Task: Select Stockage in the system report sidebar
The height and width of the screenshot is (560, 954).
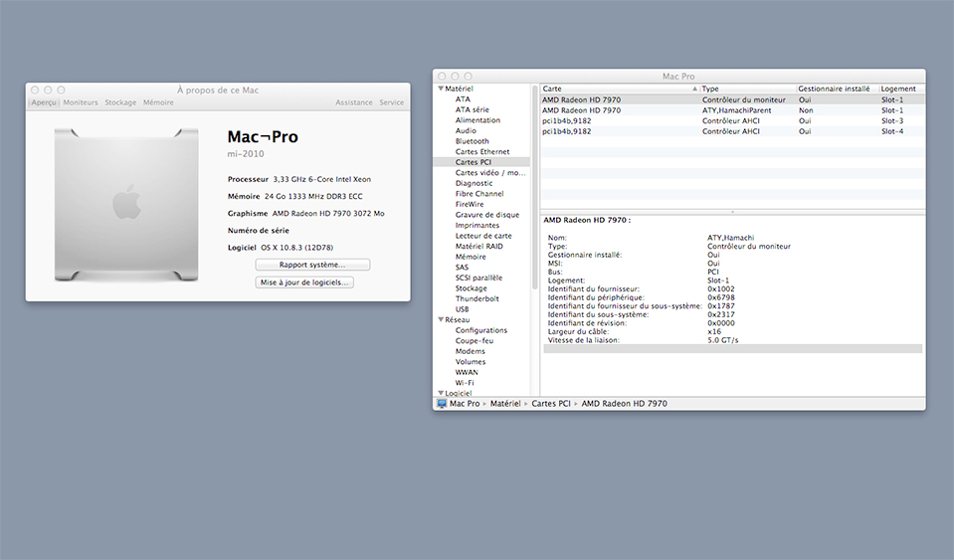Action: pos(471,288)
